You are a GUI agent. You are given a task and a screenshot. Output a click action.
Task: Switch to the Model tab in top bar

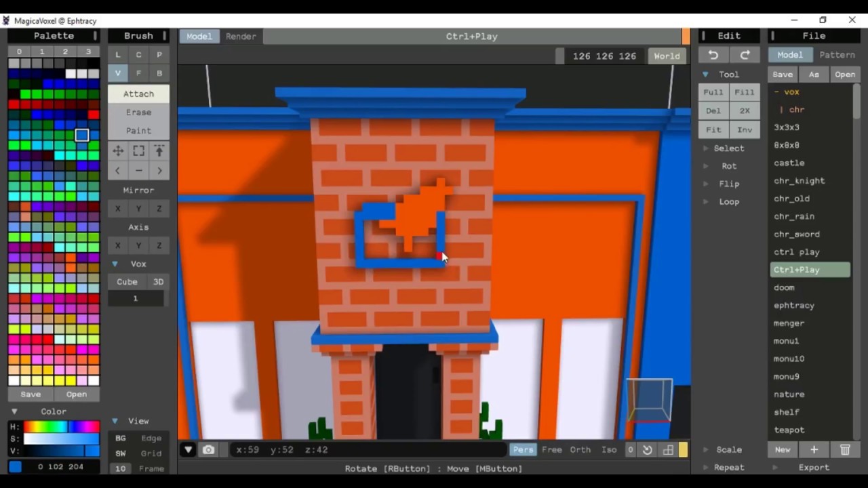pyautogui.click(x=199, y=37)
